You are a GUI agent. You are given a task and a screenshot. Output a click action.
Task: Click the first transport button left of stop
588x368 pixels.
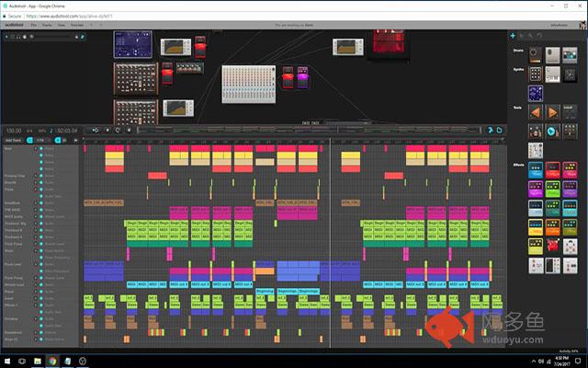pos(96,130)
